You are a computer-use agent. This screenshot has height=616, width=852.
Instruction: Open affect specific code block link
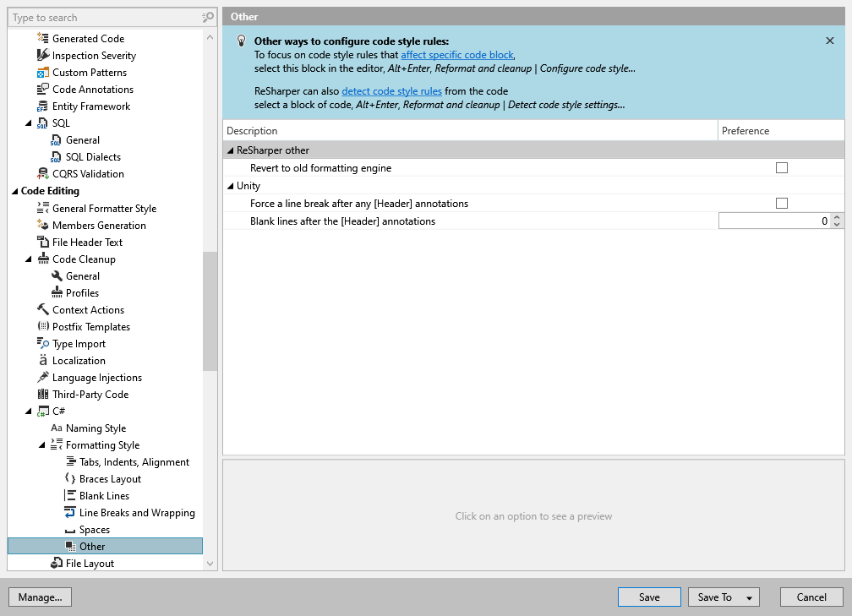point(457,55)
